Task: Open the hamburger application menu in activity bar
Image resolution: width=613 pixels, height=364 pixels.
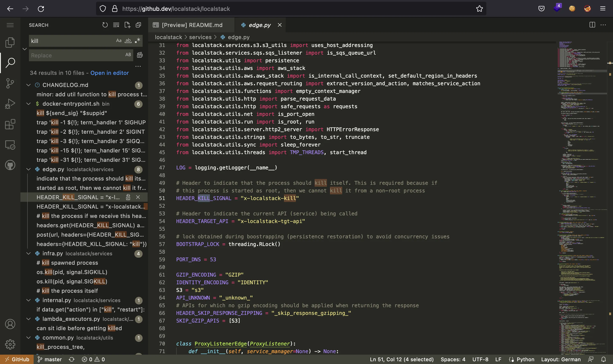Action: pyautogui.click(x=10, y=25)
